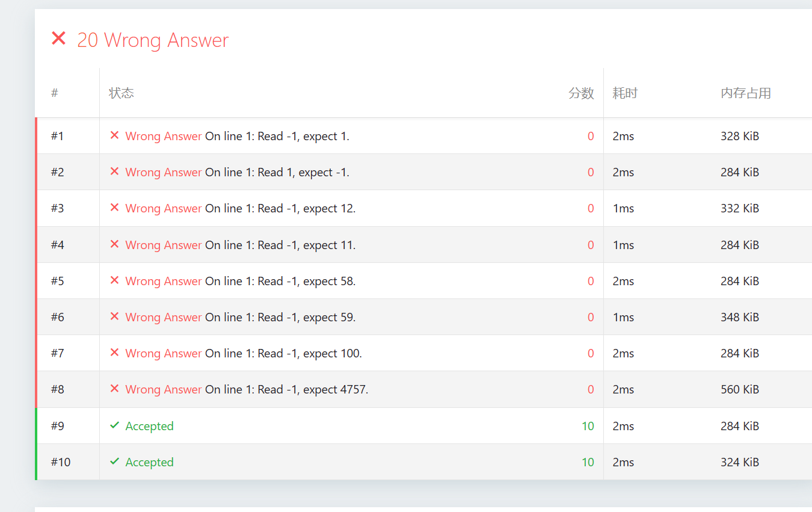The width and height of the screenshot is (812, 512).
Task: Click the 耗时 column header
Action: coord(625,93)
